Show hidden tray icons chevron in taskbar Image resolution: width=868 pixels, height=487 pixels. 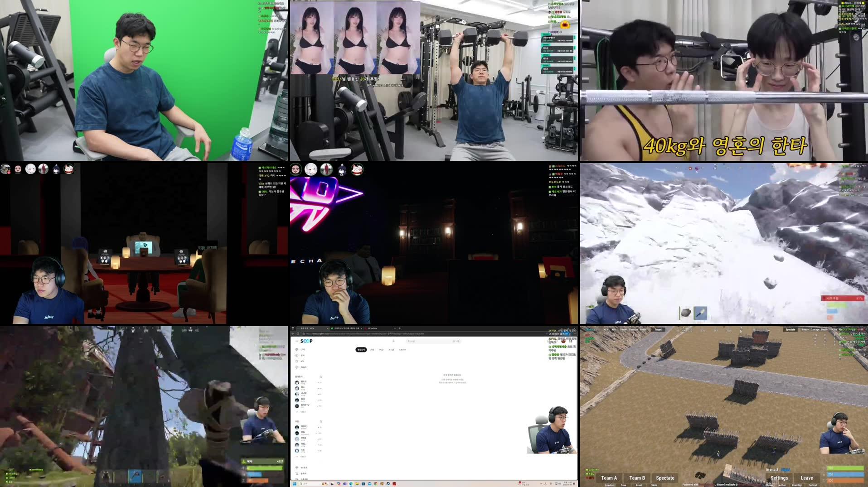541,483
